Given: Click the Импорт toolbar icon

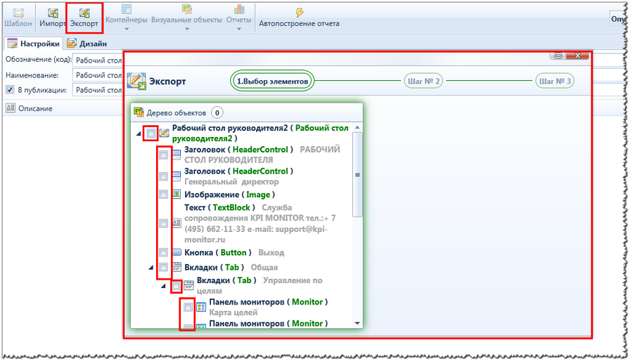Looking at the screenshot, I should (53, 13).
